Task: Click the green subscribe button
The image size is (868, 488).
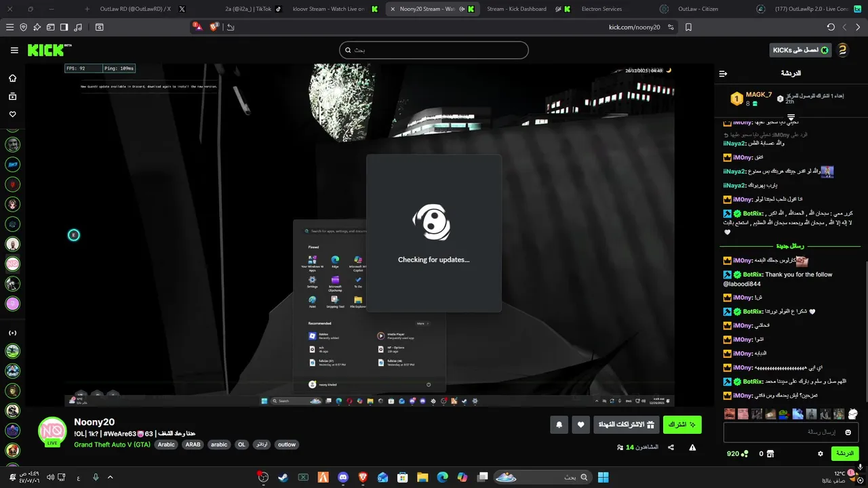Action: click(x=682, y=425)
